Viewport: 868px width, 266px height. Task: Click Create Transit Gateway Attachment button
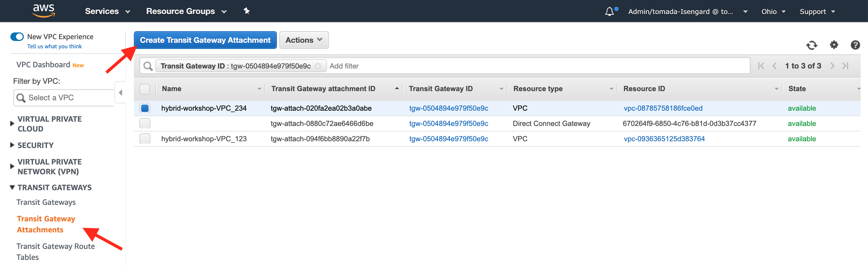pyautogui.click(x=205, y=40)
